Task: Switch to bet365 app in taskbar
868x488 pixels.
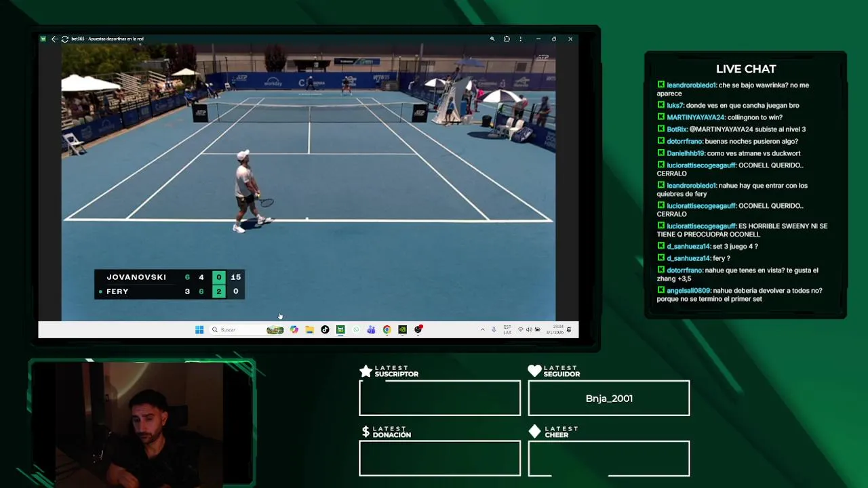Action: pyautogui.click(x=340, y=329)
